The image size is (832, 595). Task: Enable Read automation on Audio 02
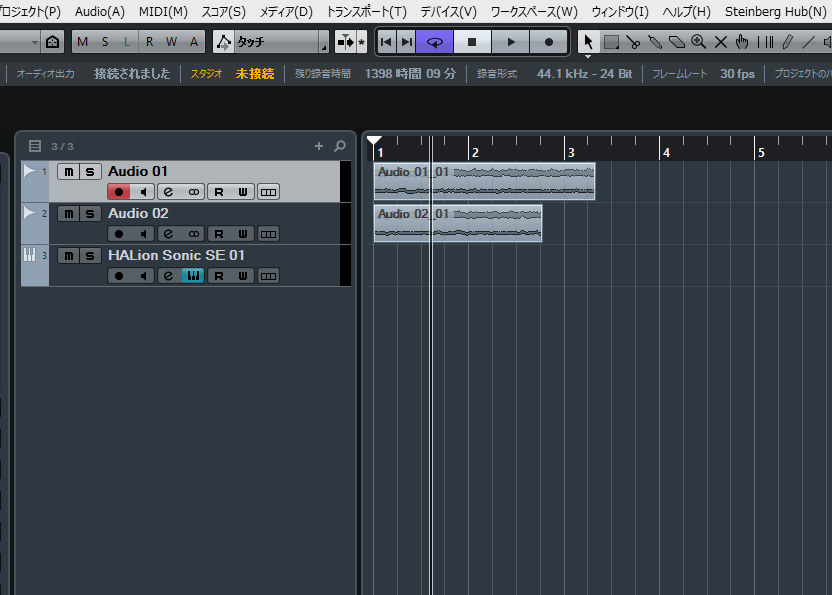[x=219, y=234]
